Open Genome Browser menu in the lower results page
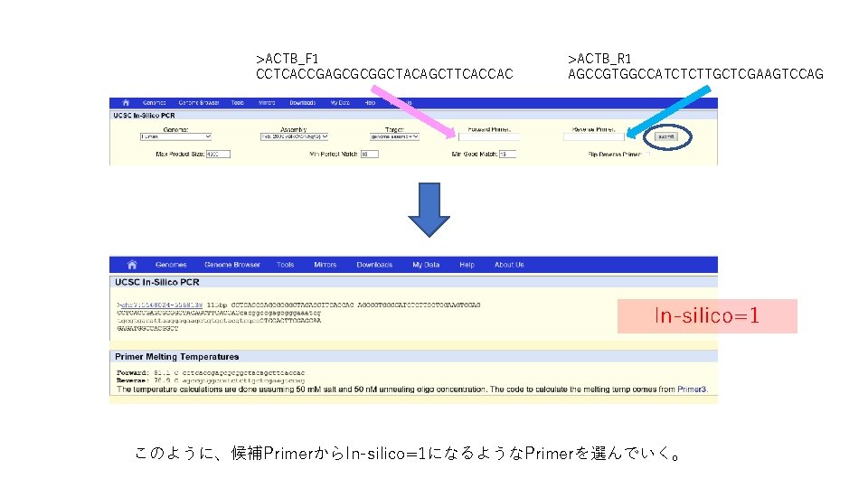 click(x=232, y=265)
